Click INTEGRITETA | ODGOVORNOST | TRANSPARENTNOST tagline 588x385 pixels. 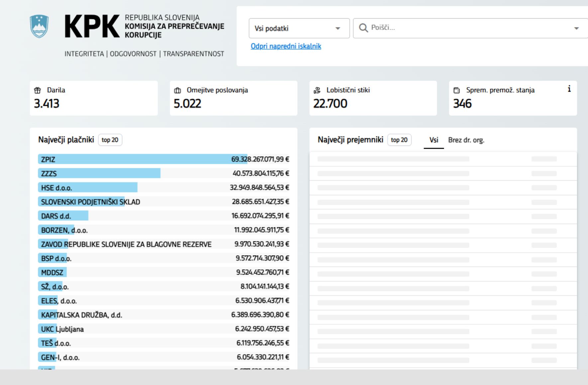144,54
